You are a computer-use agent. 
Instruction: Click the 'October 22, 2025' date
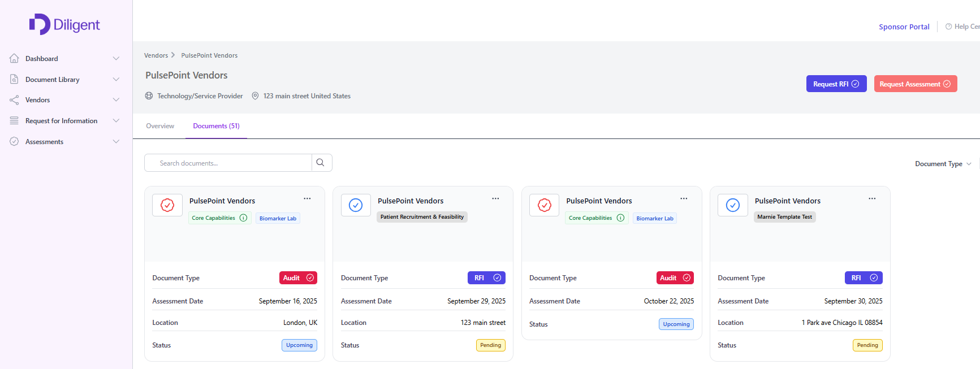[669, 301]
